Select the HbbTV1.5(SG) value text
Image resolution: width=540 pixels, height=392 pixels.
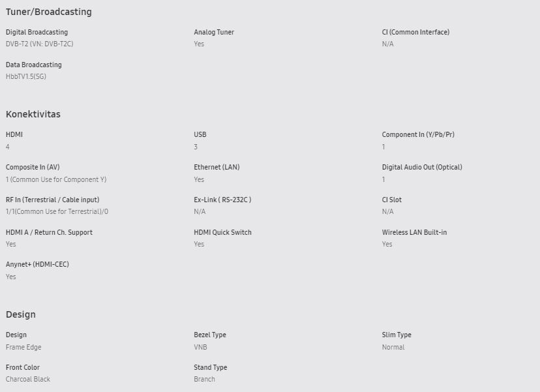click(26, 76)
